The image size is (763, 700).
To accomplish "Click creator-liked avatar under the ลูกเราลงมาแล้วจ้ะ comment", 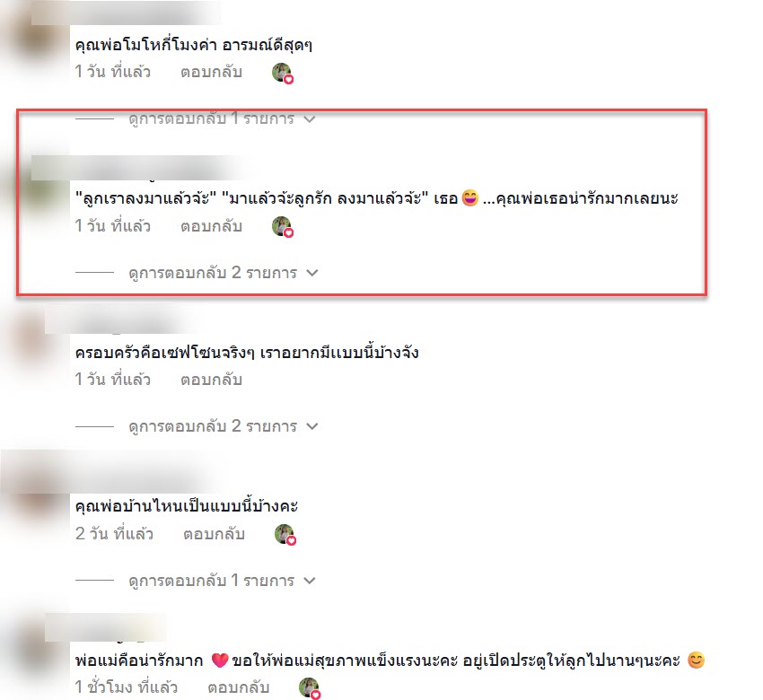I will pyautogui.click(x=283, y=227).
